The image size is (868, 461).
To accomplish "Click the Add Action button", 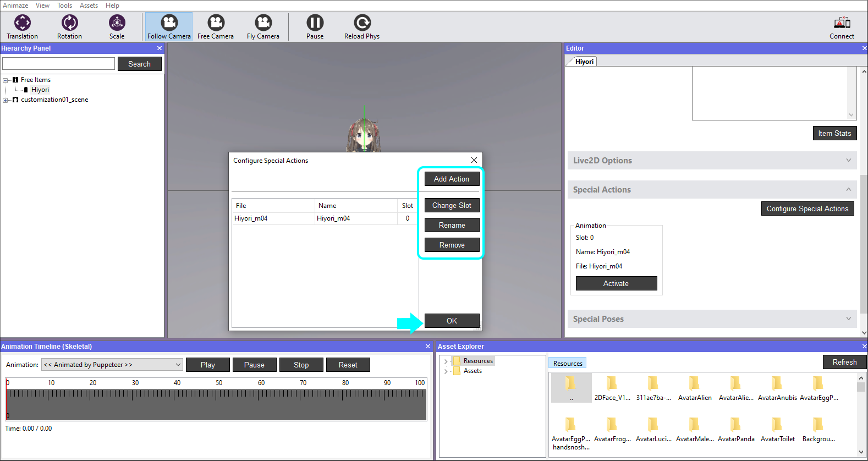I will (x=452, y=179).
